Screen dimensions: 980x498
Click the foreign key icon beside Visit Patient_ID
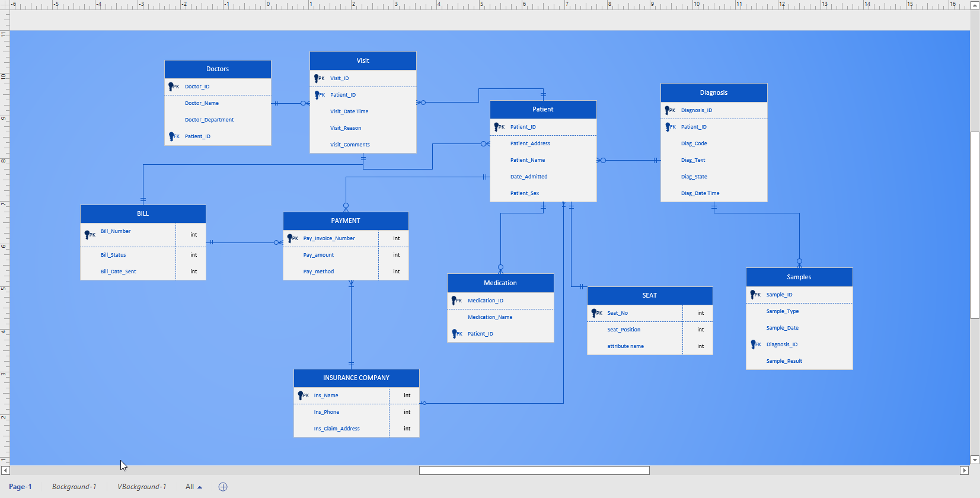click(x=317, y=95)
